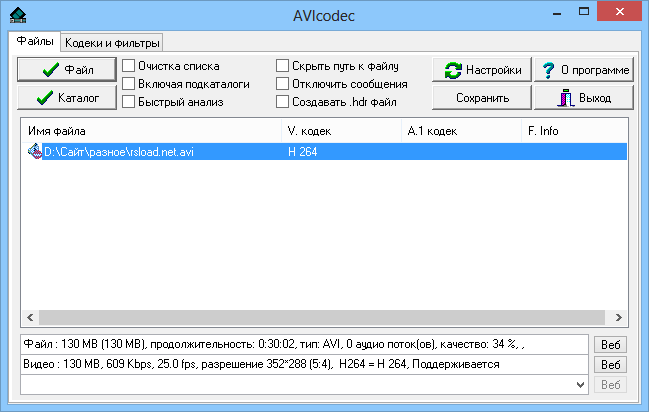Click the Веб button next to Видео info

[x=611, y=364]
